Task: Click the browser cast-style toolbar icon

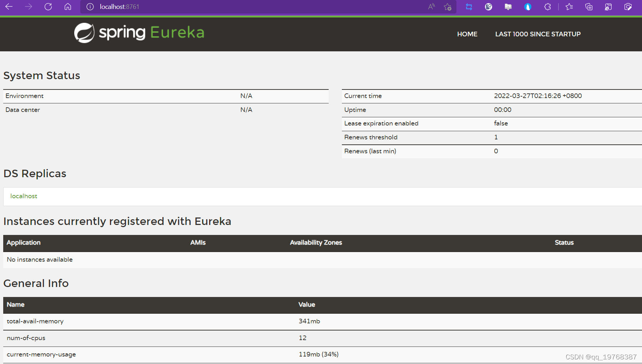Action: point(608,7)
